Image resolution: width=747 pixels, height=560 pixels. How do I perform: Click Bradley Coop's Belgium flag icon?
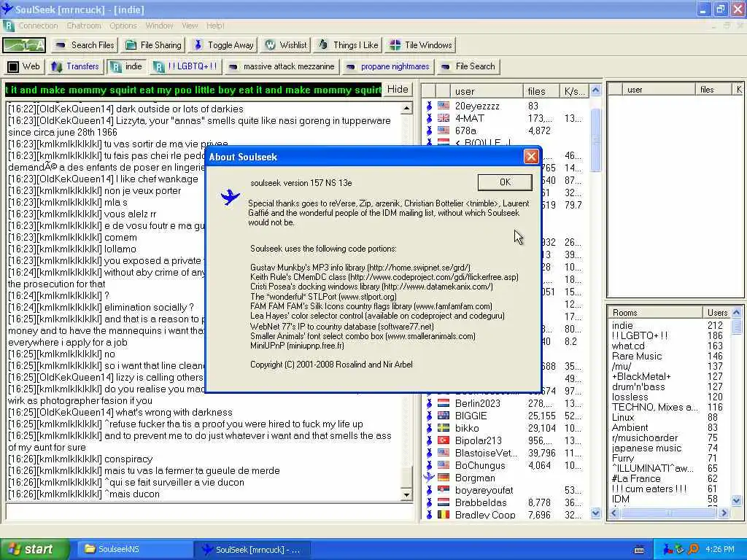[x=444, y=515]
